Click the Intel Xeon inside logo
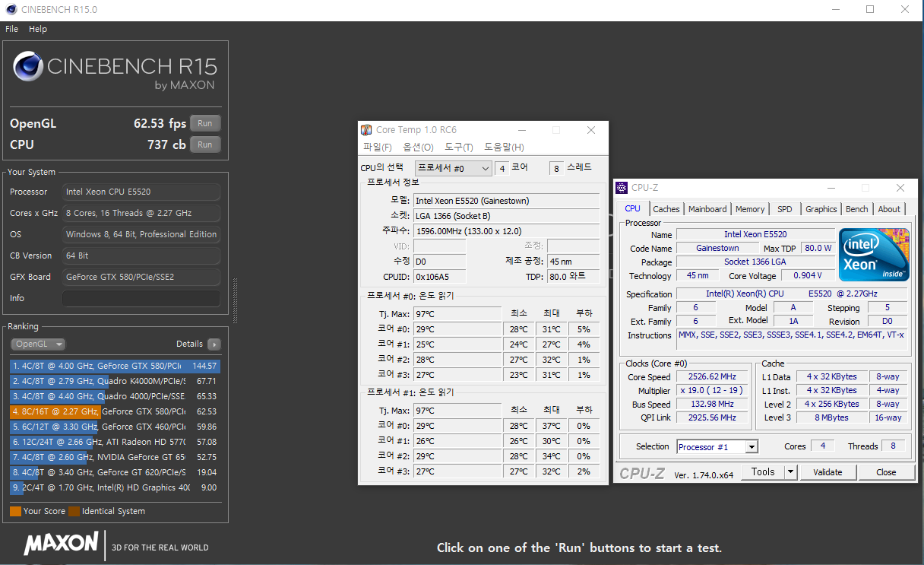924x565 pixels. tap(874, 254)
